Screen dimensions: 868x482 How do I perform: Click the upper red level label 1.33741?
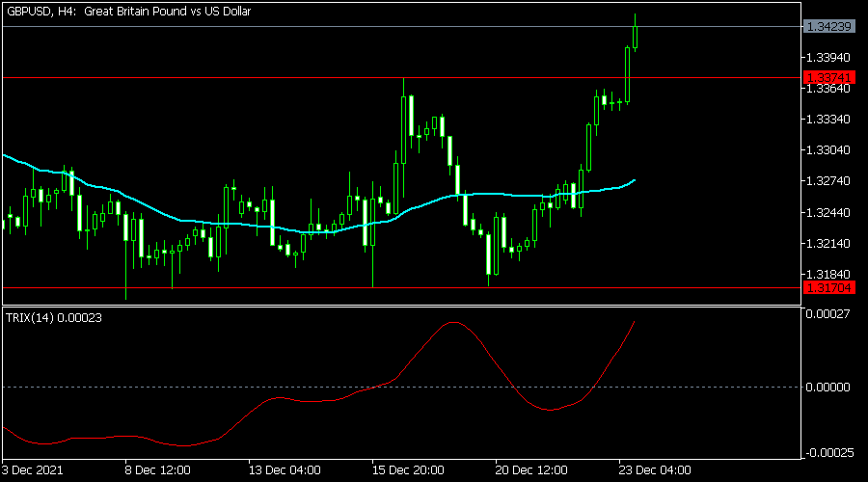[829, 77]
